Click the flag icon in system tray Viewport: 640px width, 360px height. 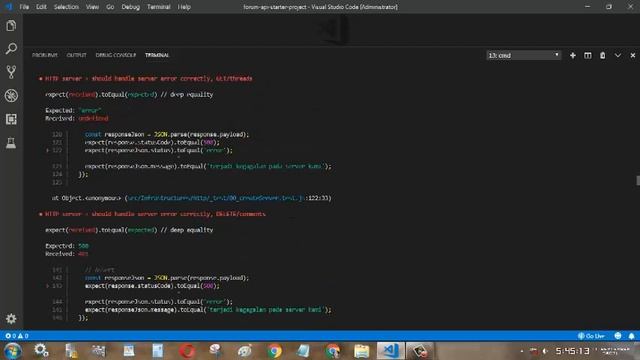(533, 351)
